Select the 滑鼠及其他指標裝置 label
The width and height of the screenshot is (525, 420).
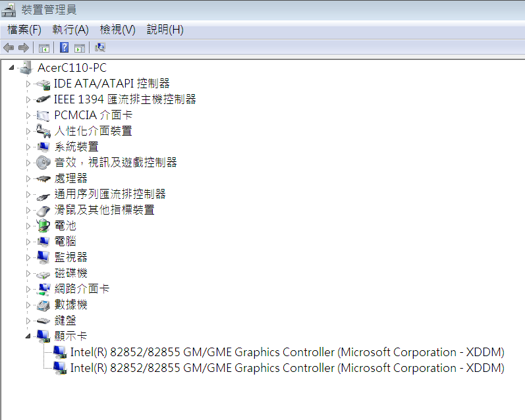104,210
